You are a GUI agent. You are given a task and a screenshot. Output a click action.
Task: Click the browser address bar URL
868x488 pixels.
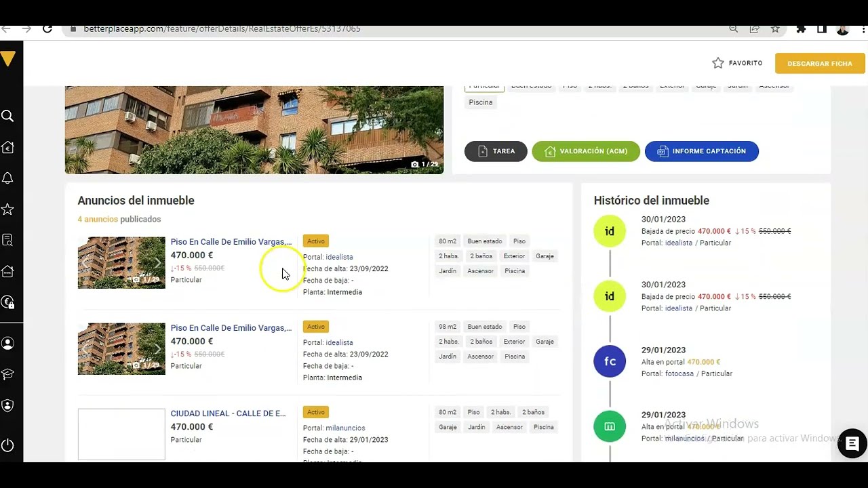222,29
